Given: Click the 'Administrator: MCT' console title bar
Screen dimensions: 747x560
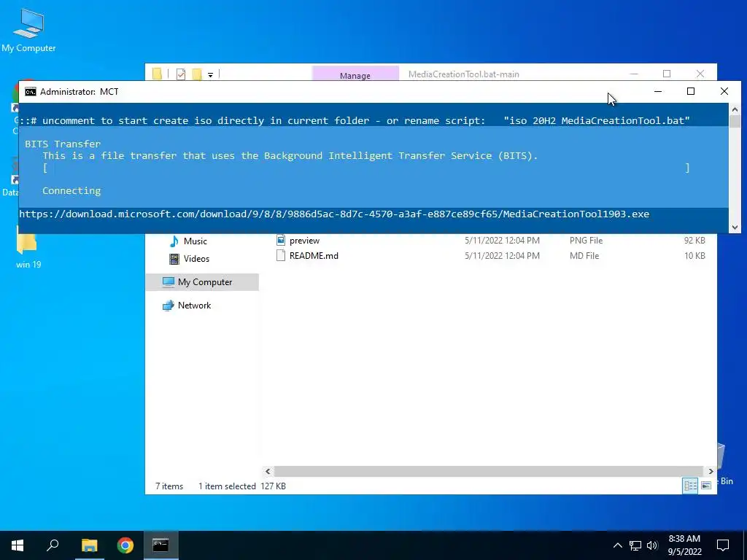Looking at the screenshot, I should [x=79, y=91].
